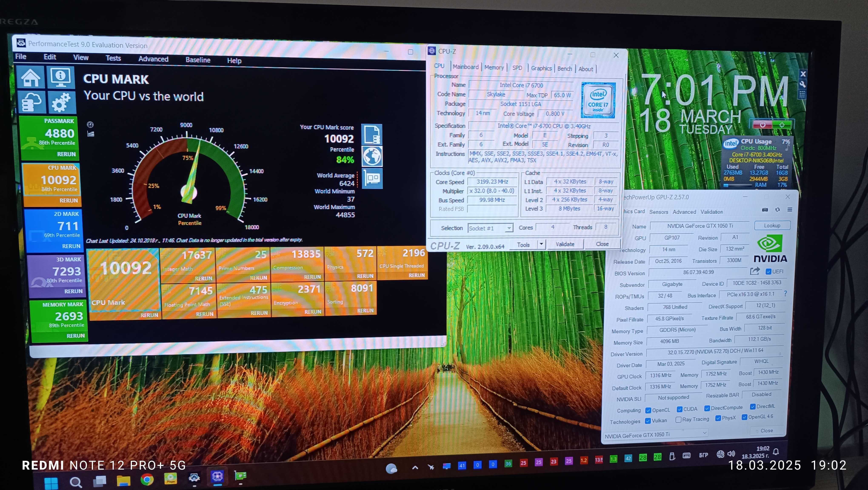Toggle the CUDA checkbox

point(679,409)
